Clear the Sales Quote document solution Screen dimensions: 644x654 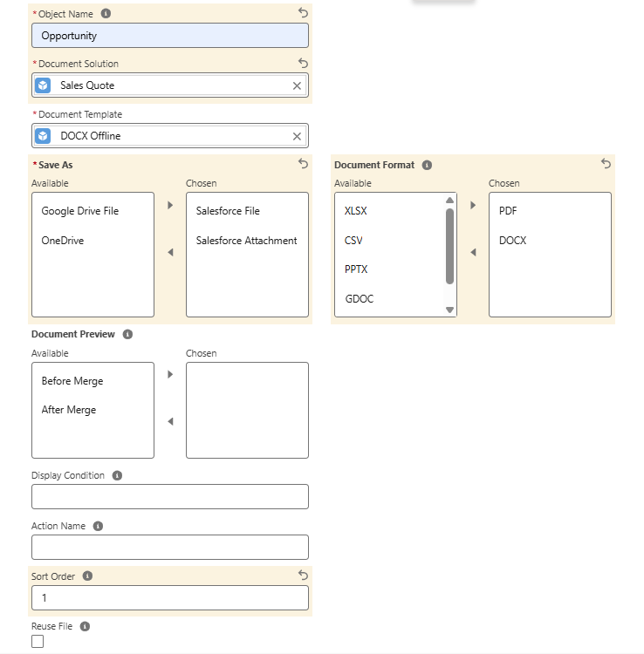coord(297,85)
